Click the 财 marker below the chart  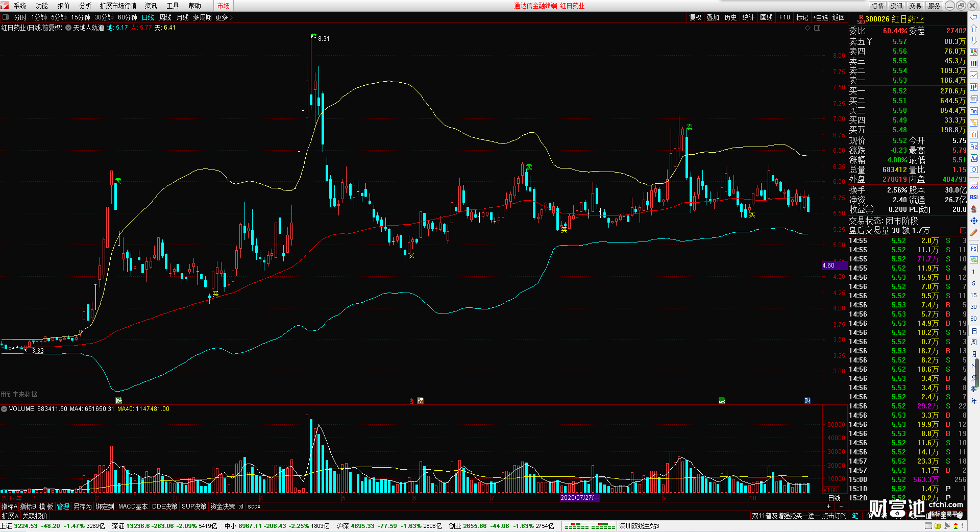click(x=807, y=400)
